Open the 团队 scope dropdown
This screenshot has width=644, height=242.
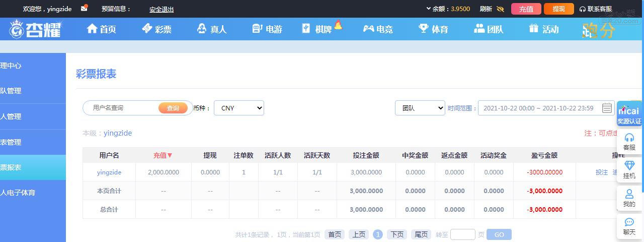[x=420, y=108]
